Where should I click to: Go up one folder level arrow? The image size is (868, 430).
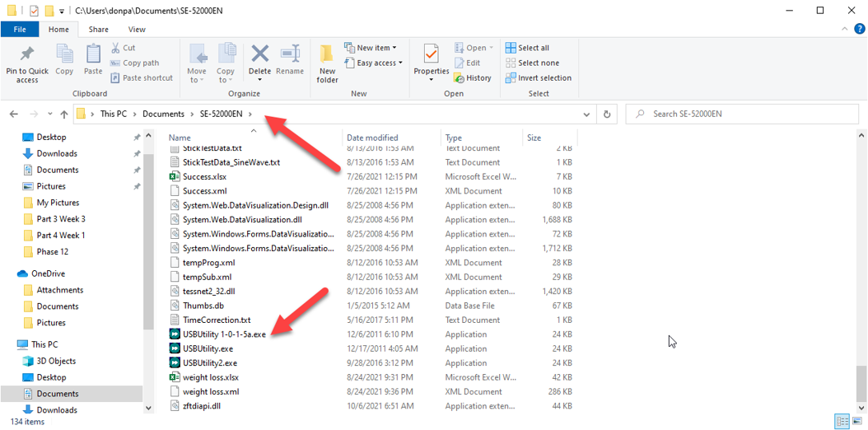[x=64, y=114]
